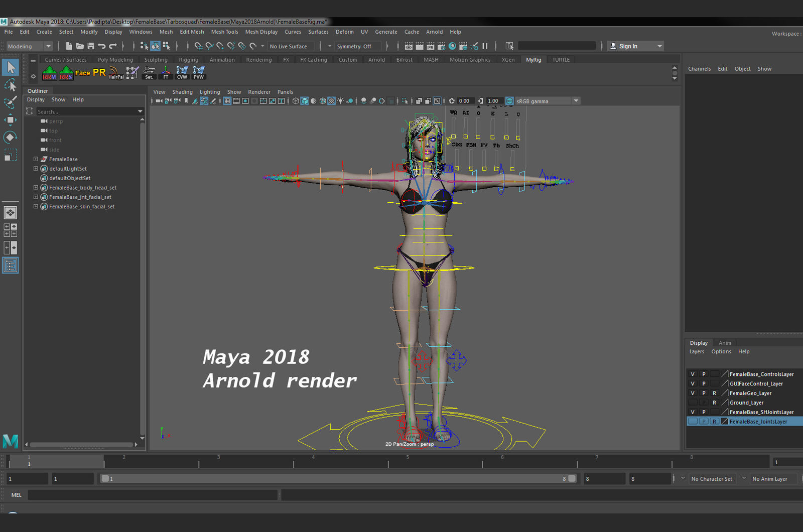Switch to the Rigging shelf tab
Image resolution: width=803 pixels, height=532 pixels.
(x=189, y=60)
